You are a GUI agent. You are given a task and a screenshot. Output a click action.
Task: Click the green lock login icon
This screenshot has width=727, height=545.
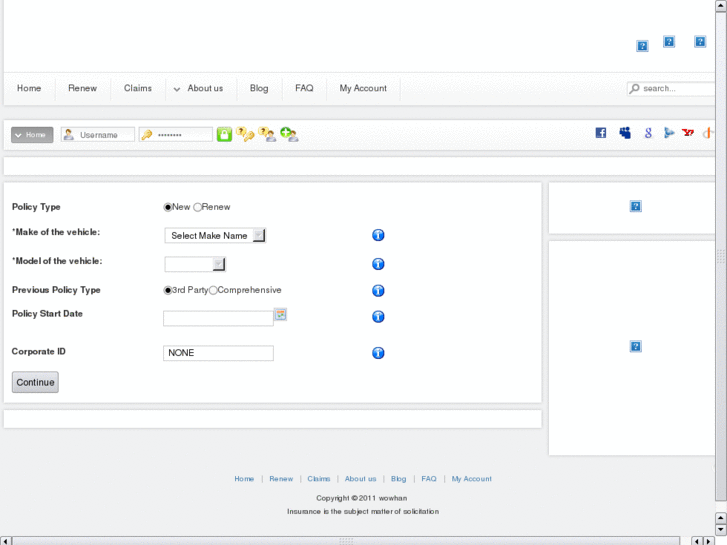pos(224,134)
